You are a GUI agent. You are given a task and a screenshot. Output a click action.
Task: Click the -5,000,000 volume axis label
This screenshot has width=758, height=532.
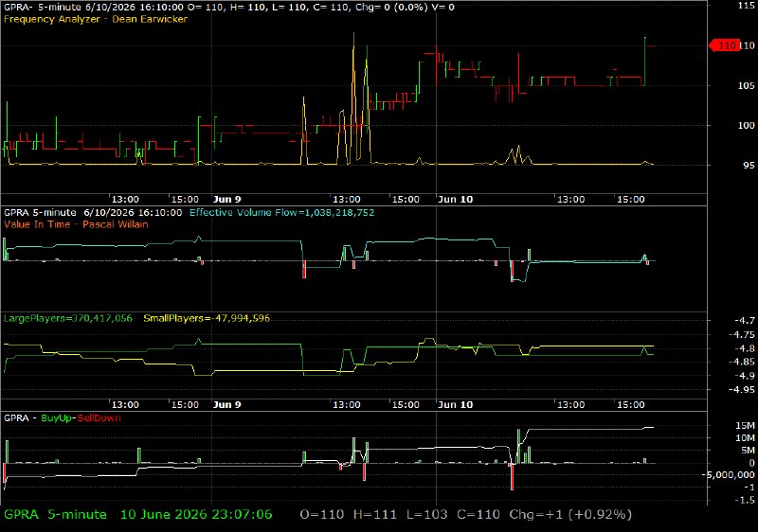(x=730, y=475)
